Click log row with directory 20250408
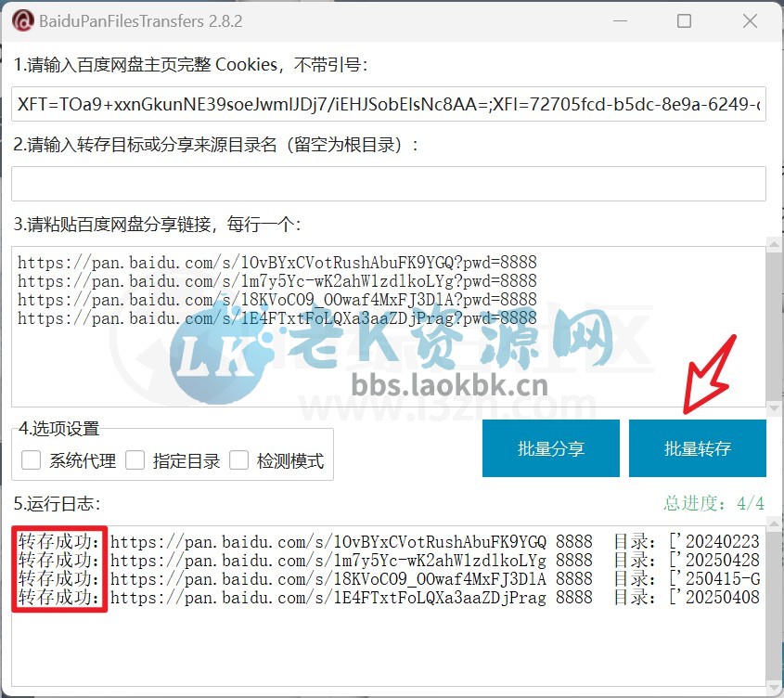The width and height of the screenshot is (784, 698). tap(389, 598)
